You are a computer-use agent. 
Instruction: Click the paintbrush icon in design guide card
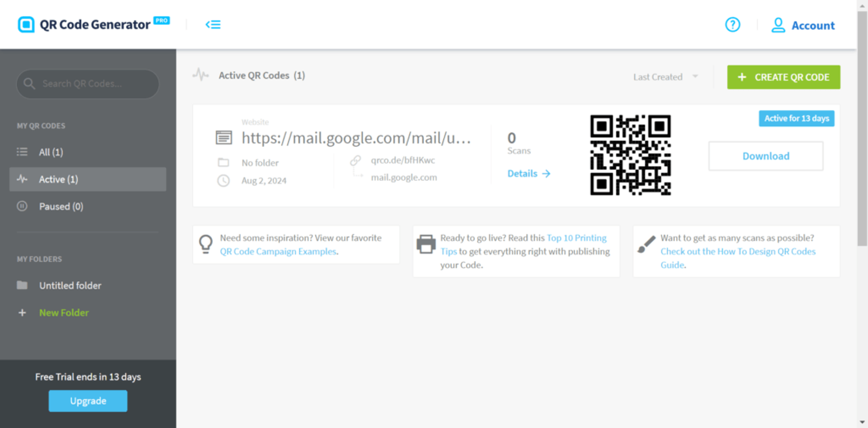click(646, 244)
